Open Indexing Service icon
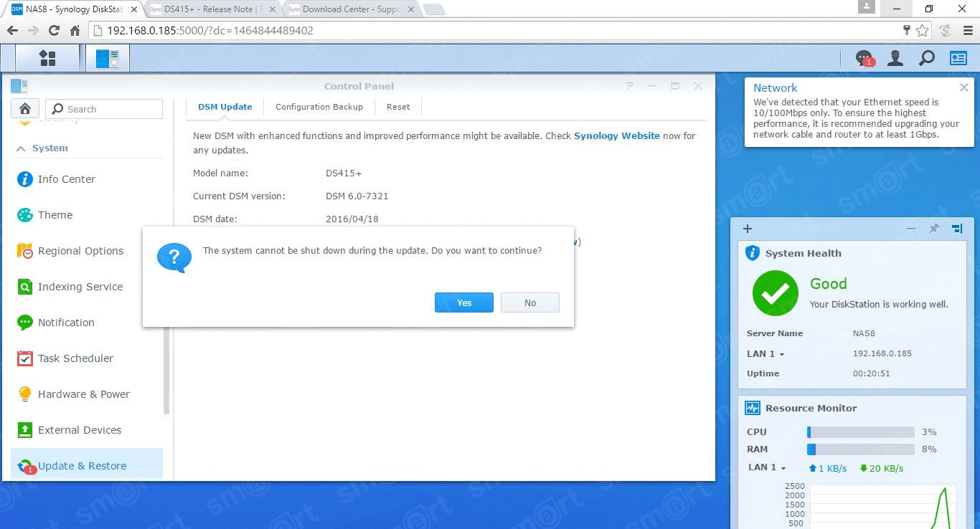980x529 pixels. pos(25,287)
